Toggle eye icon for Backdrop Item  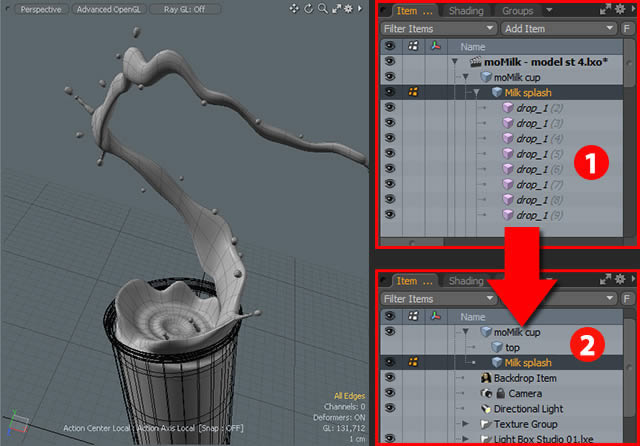390,378
